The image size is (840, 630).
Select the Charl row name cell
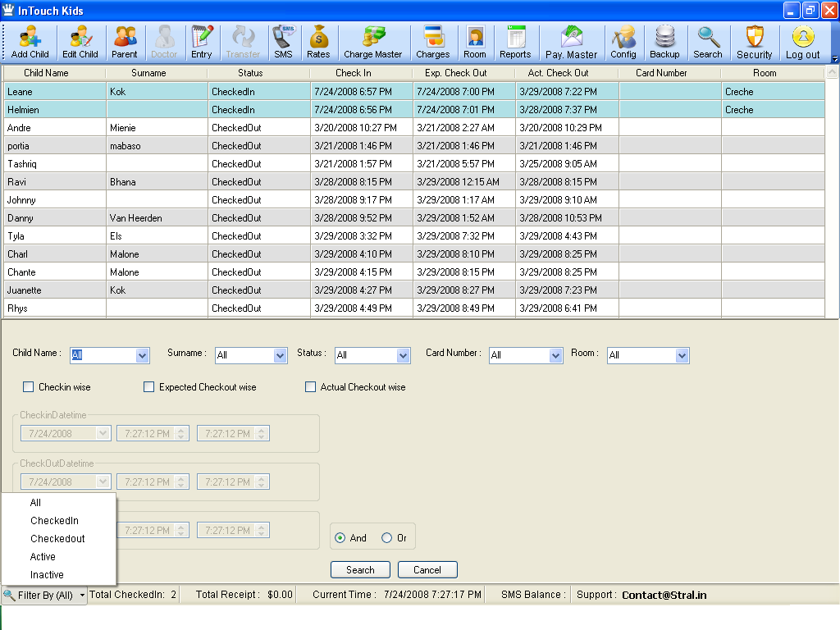tap(55, 254)
